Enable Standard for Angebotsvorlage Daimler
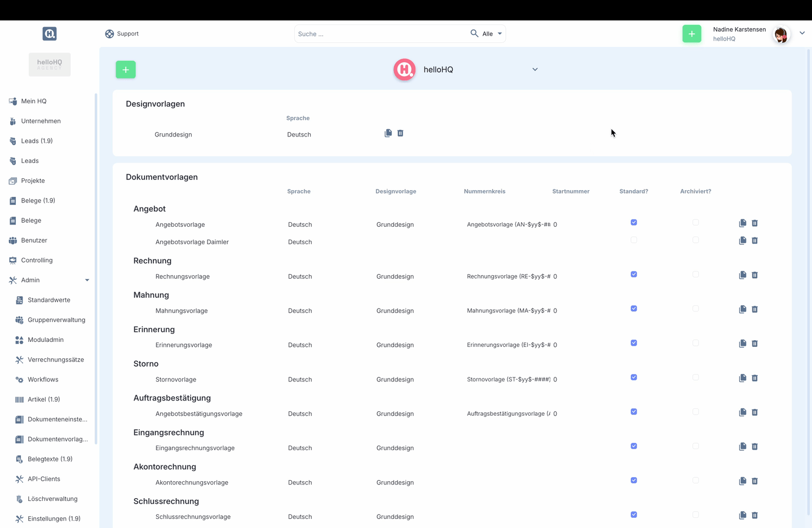The image size is (812, 528). [634, 240]
